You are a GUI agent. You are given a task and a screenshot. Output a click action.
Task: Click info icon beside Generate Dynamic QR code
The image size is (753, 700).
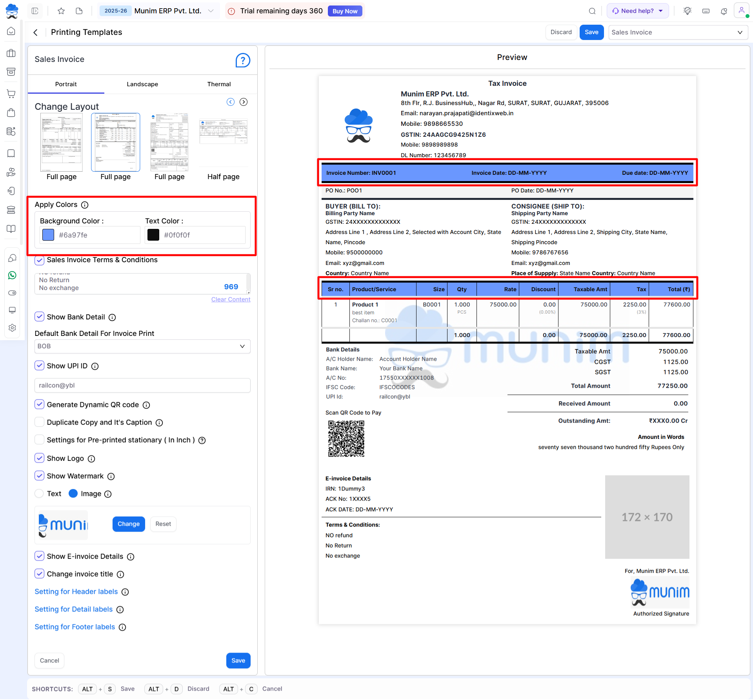point(146,405)
